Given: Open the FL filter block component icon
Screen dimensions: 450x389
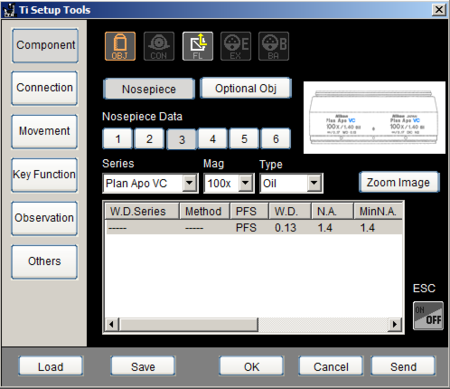Looking at the screenshot, I should coord(197,46).
